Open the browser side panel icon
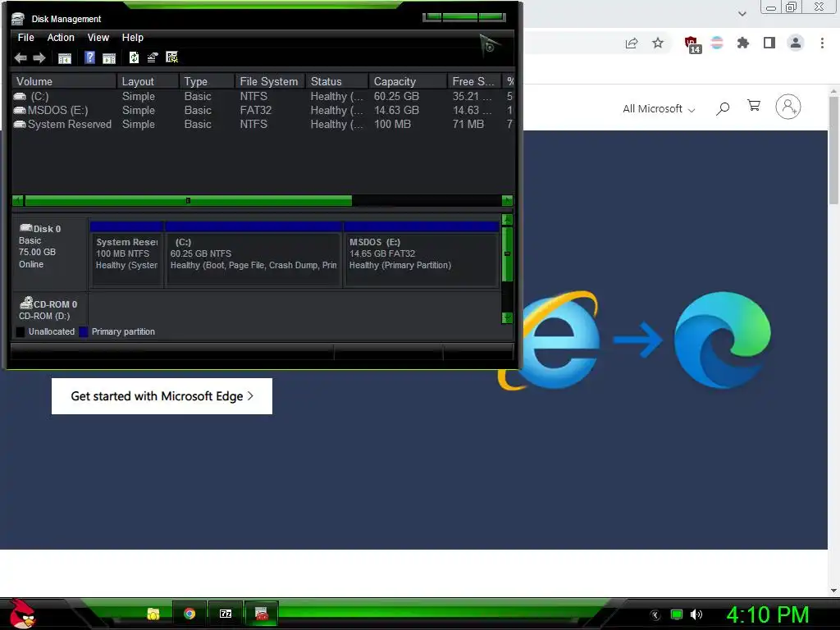Viewport: 840px width, 630px height. click(x=769, y=43)
